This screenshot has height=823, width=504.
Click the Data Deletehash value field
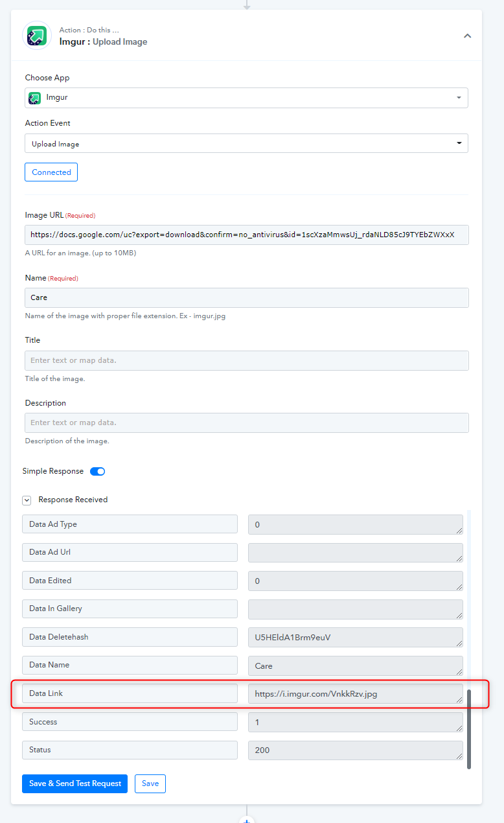[x=356, y=637]
